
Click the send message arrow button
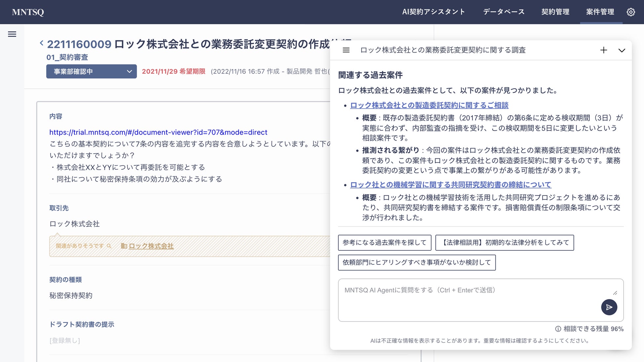(x=609, y=307)
